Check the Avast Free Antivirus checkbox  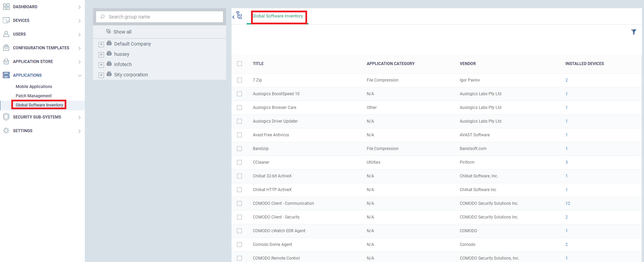tap(239, 135)
